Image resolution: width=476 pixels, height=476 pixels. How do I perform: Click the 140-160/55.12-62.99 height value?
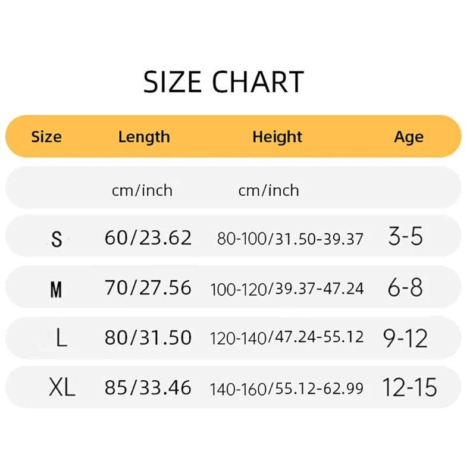[x=287, y=389]
